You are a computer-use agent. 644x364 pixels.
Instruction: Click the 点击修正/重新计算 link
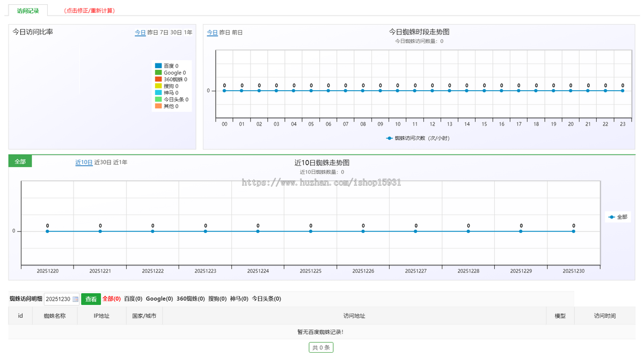(89, 11)
